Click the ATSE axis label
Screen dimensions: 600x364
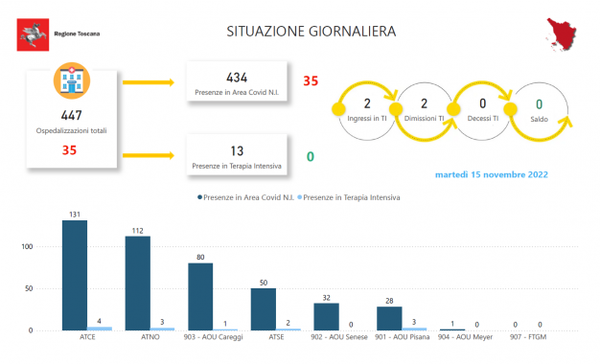tap(276, 337)
